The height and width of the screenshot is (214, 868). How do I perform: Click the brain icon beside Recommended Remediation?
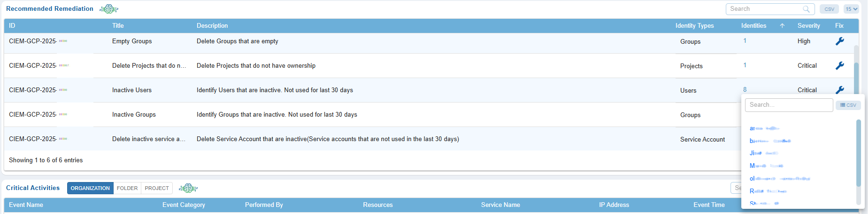point(108,9)
